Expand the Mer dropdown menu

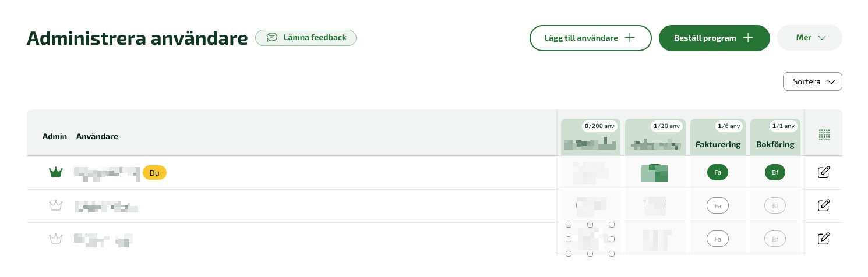[810, 38]
